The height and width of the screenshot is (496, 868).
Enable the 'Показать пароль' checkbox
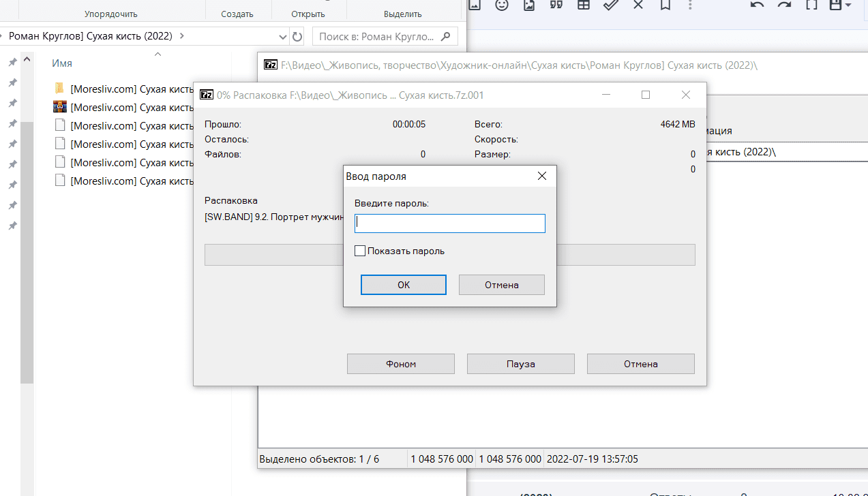360,251
